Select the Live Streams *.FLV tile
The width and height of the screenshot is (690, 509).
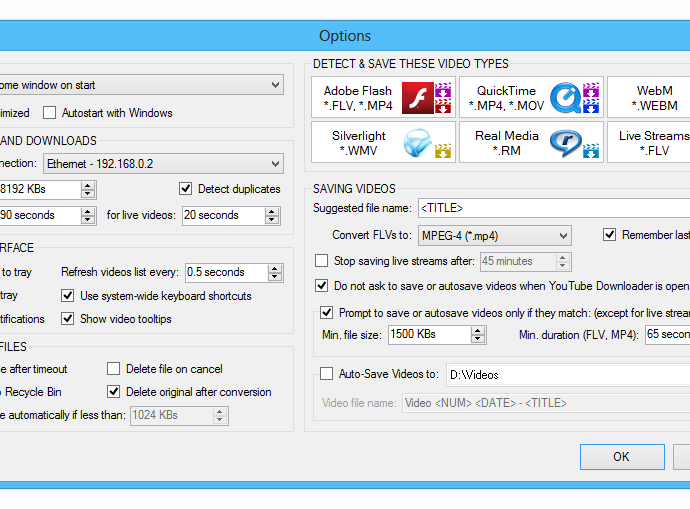649,143
